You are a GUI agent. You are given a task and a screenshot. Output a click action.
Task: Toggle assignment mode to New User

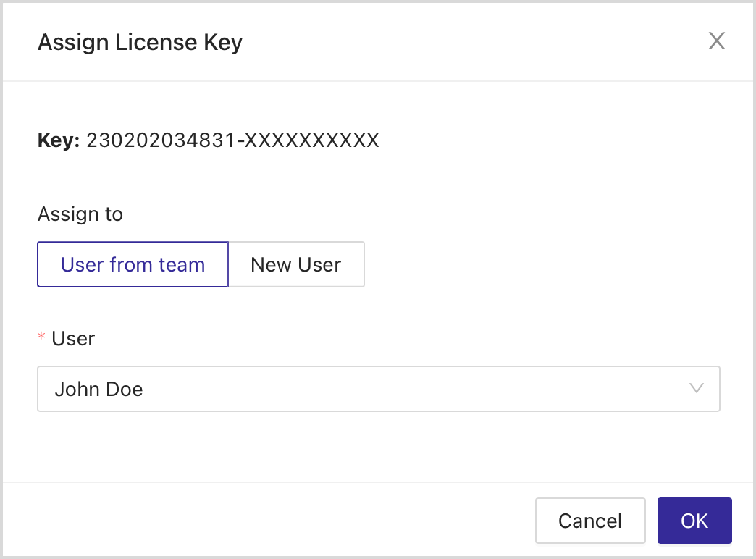pos(295,264)
